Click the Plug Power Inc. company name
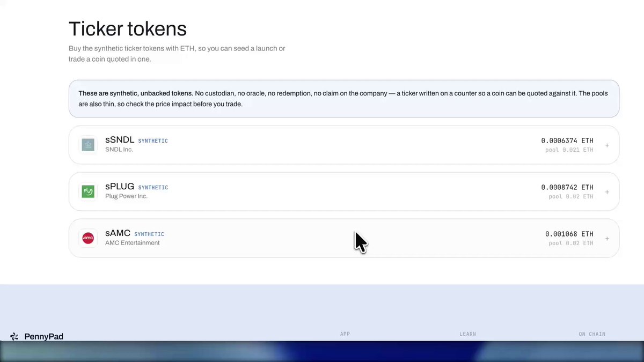644x362 pixels. [126, 196]
